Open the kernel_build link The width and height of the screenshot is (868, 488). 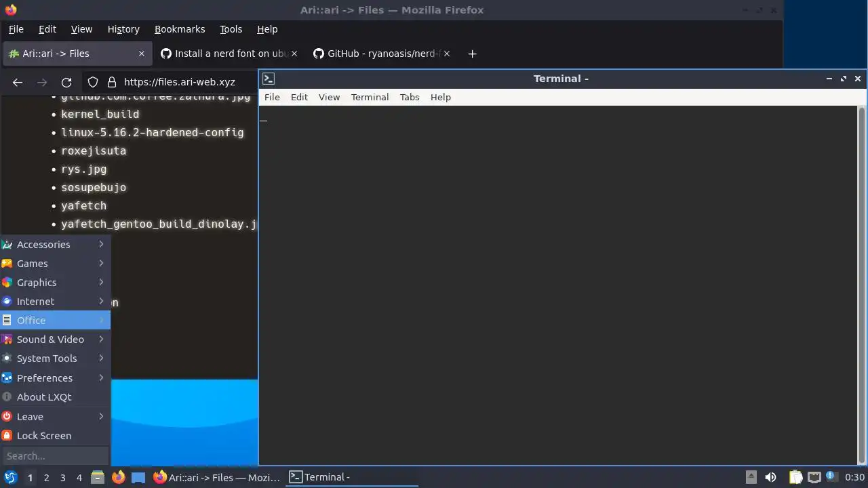100,115
